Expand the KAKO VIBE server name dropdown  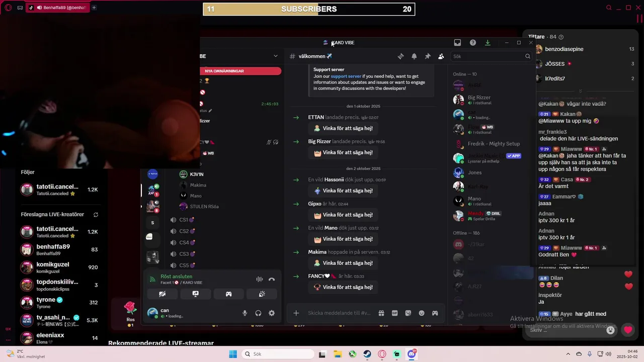tap(275, 56)
